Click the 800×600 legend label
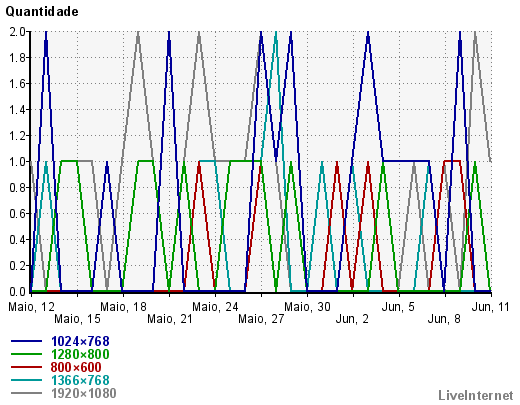The image size is (520, 405). (x=76, y=367)
